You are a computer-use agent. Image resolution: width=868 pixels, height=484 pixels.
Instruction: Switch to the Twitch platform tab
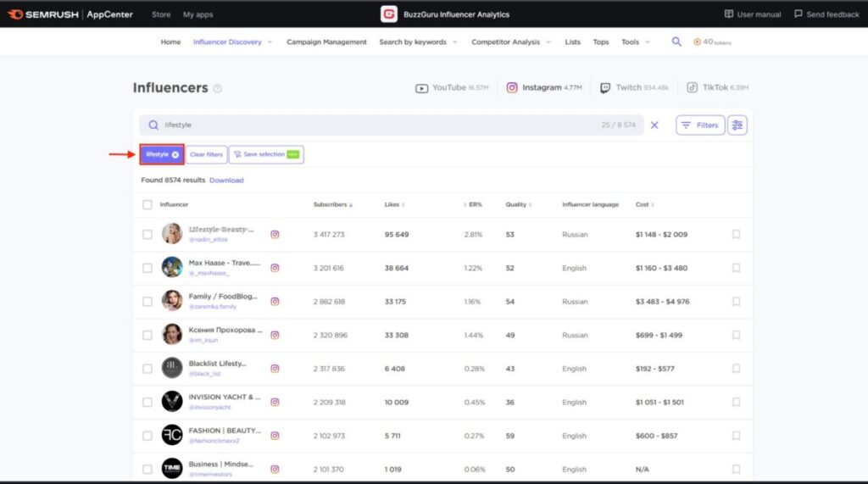tap(634, 87)
